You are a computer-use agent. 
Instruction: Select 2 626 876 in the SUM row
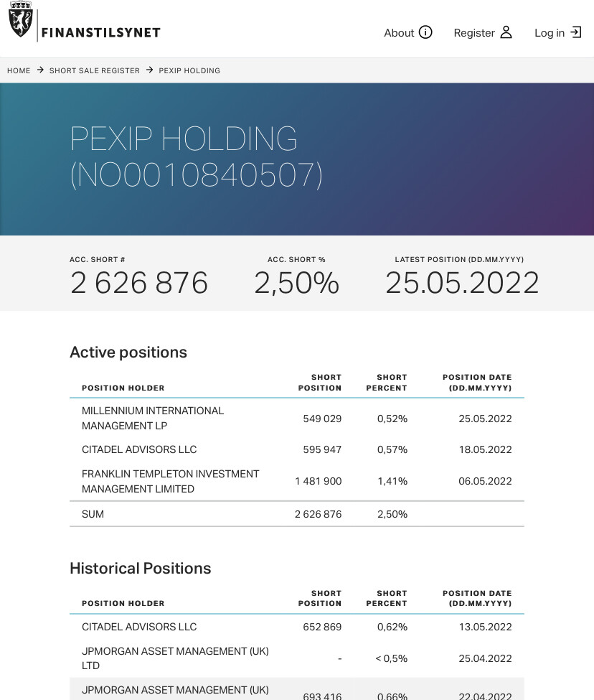(x=319, y=514)
